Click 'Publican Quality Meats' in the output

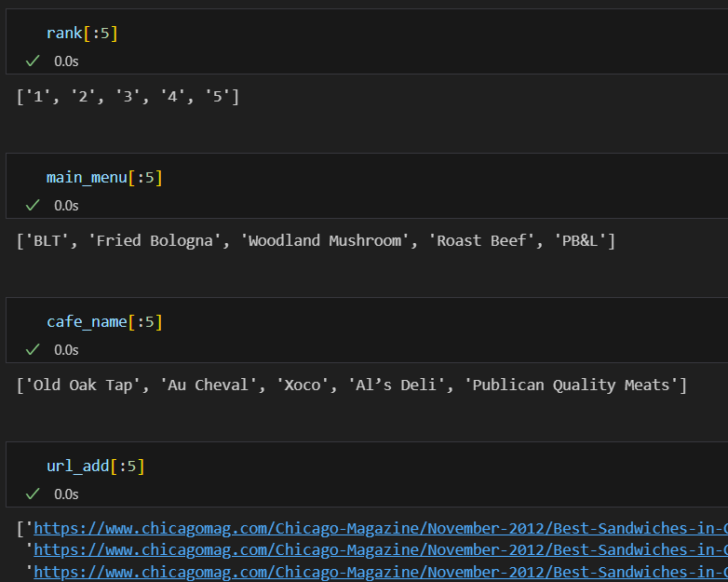571,386
